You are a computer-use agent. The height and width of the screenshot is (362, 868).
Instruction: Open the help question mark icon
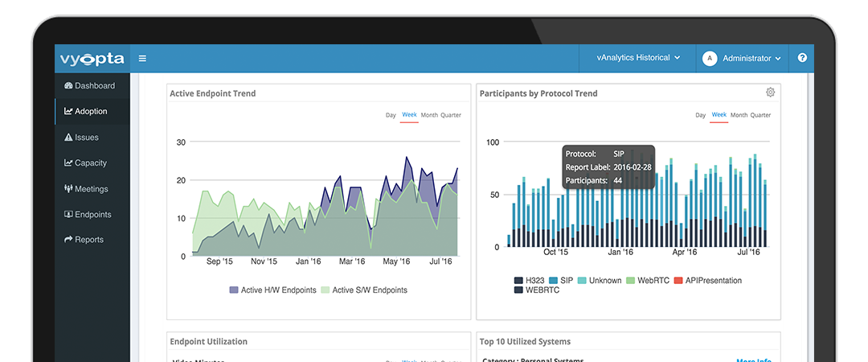[802, 58]
